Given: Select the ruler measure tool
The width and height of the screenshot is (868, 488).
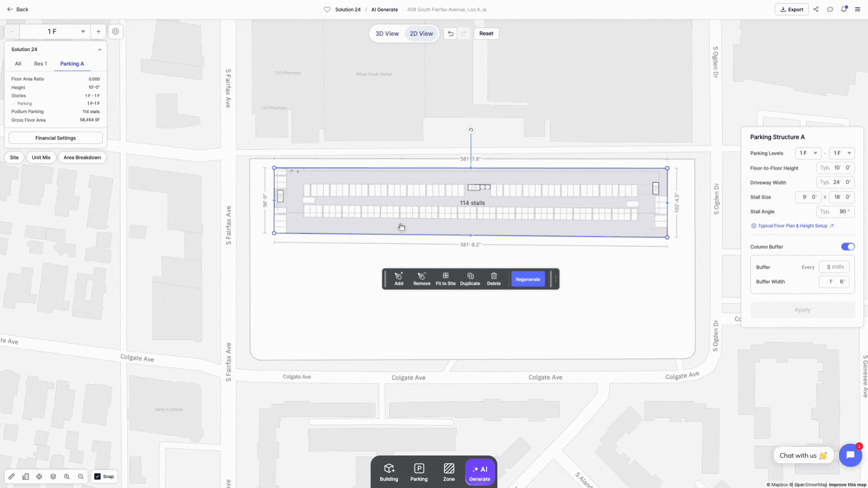Looking at the screenshot, I should pyautogui.click(x=12, y=476).
